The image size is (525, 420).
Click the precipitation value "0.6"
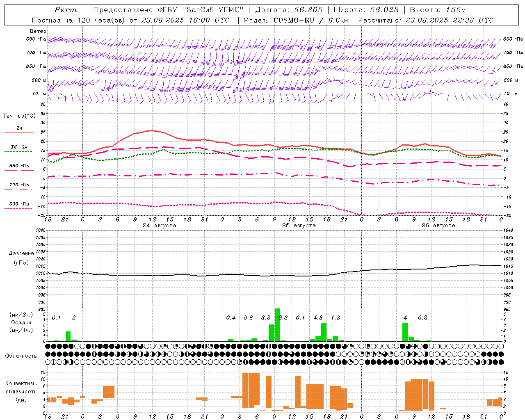(248, 317)
